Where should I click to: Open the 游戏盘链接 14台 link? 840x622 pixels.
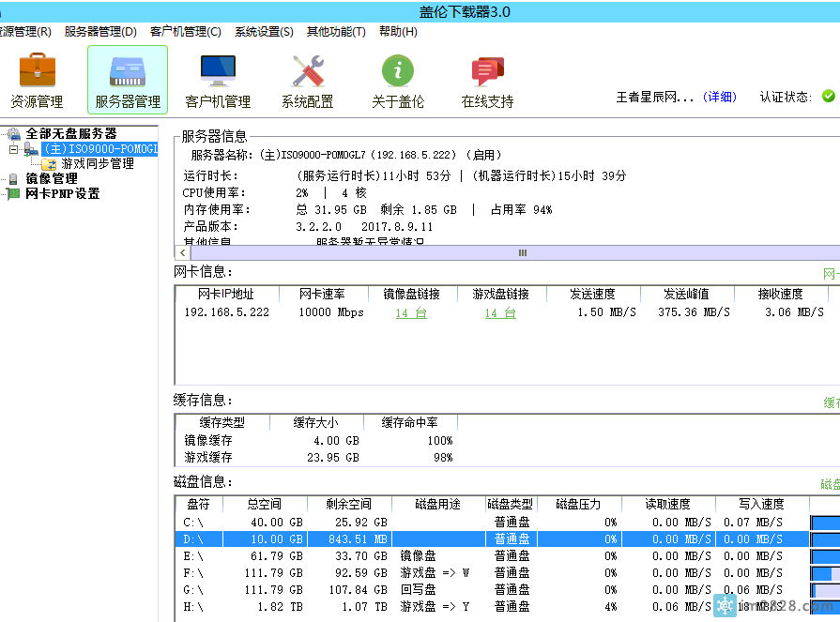coord(501,315)
